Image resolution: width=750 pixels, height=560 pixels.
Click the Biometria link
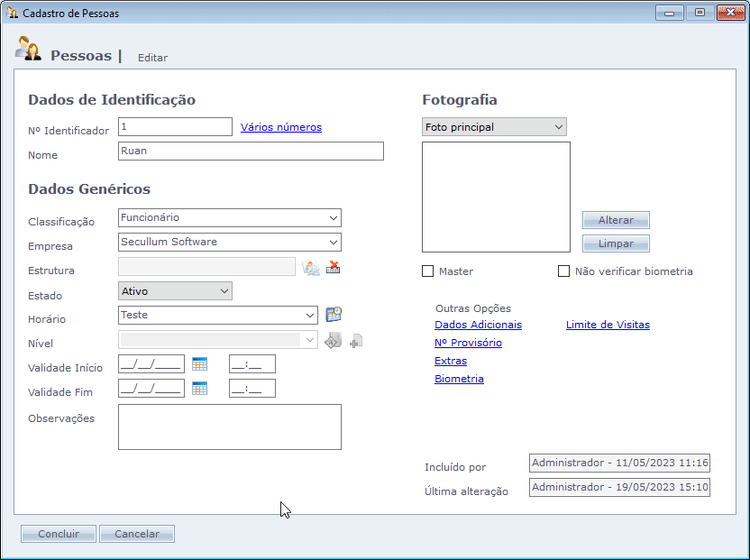point(459,379)
